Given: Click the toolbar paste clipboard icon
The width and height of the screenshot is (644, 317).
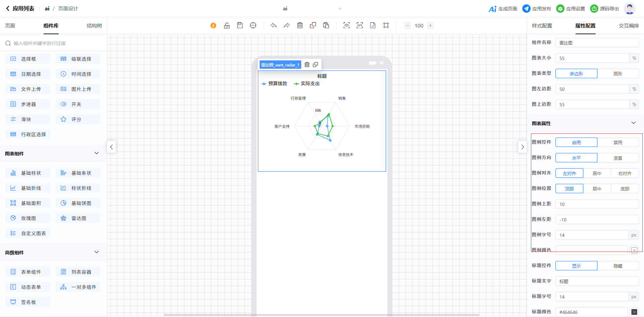Looking at the screenshot, I should tap(326, 25).
